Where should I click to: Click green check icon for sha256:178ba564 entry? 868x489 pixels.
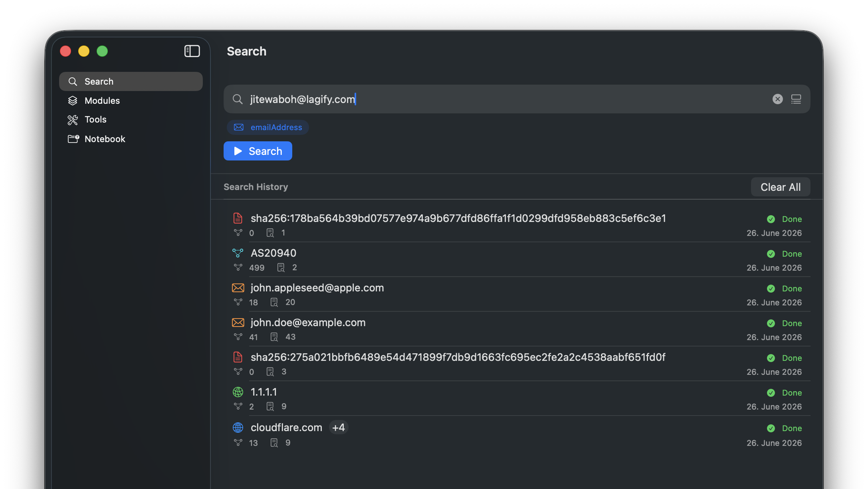point(771,219)
